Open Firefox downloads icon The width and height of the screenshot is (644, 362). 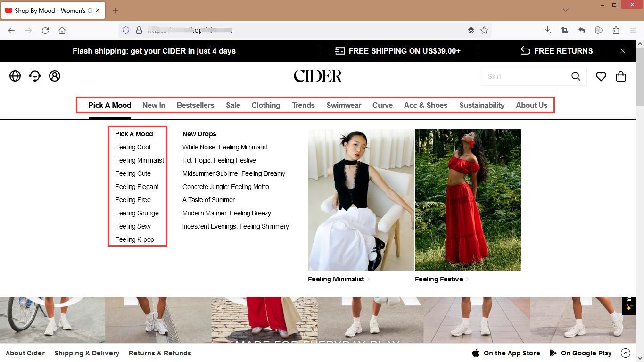(547, 30)
